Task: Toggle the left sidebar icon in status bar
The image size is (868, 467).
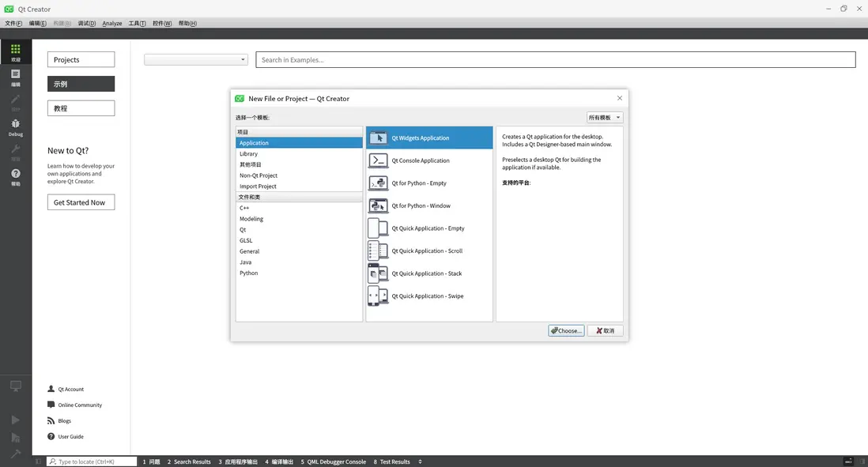Action: [x=38, y=461]
